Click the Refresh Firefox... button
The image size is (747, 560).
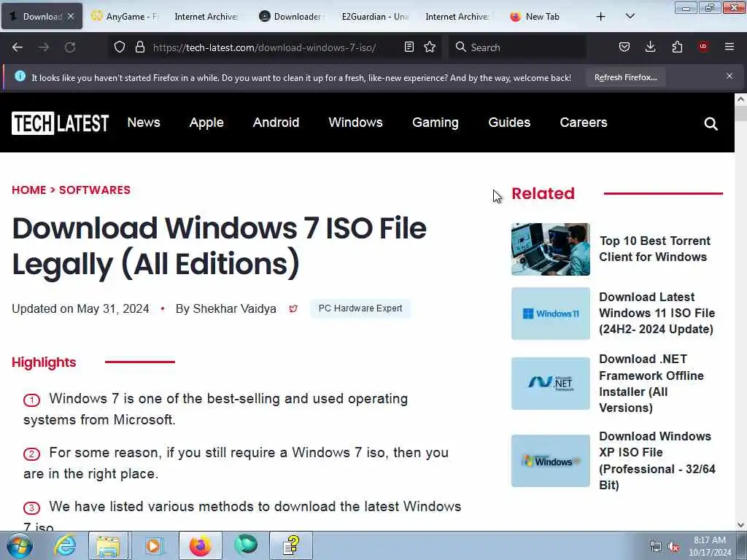[625, 77]
